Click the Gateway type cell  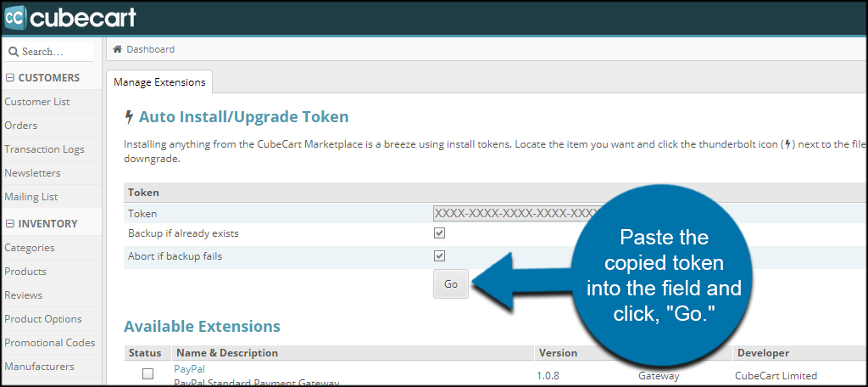[x=659, y=375]
